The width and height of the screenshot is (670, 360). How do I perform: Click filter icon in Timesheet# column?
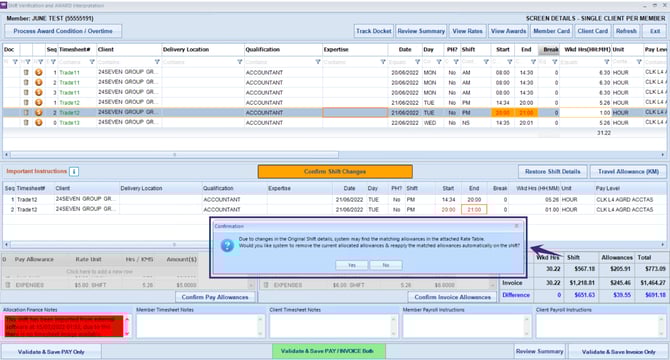click(x=92, y=62)
